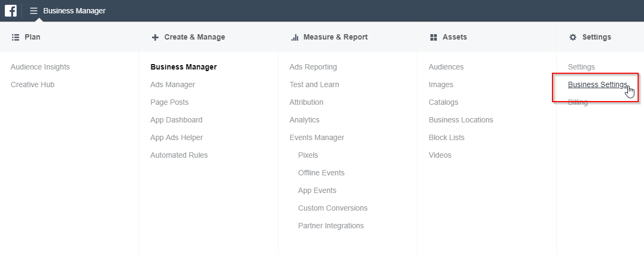Open Analytics
This screenshot has width=644, height=255.
coord(305,120)
